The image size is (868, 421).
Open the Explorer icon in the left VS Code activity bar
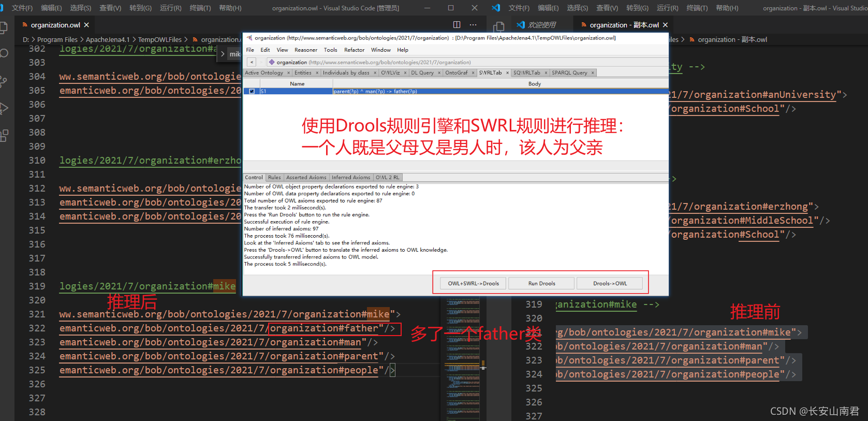click(3, 28)
